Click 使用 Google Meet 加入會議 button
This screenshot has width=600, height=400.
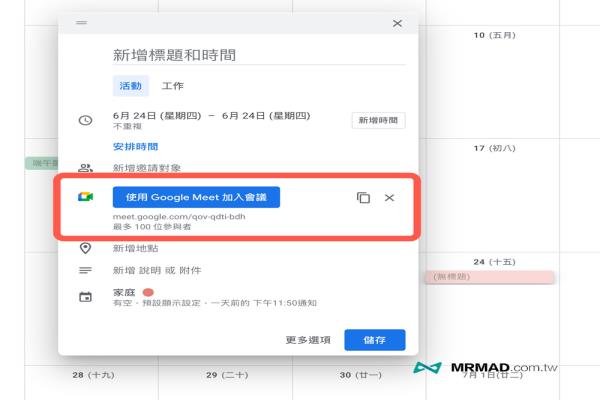(x=196, y=197)
